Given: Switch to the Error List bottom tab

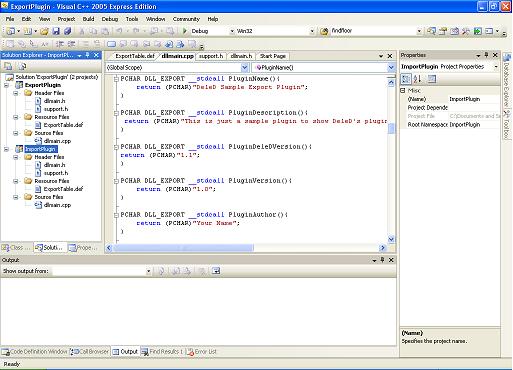Looking at the screenshot, I should point(202,351).
